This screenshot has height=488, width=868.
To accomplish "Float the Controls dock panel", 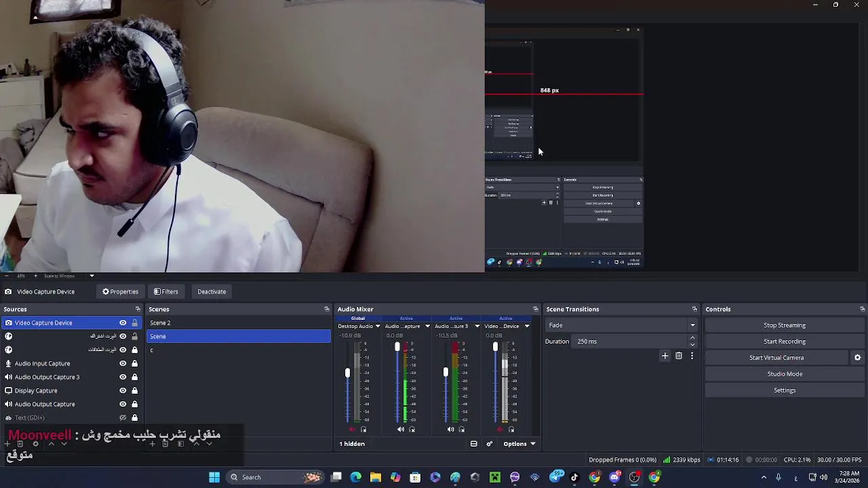I will pyautogui.click(x=862, y=309).
